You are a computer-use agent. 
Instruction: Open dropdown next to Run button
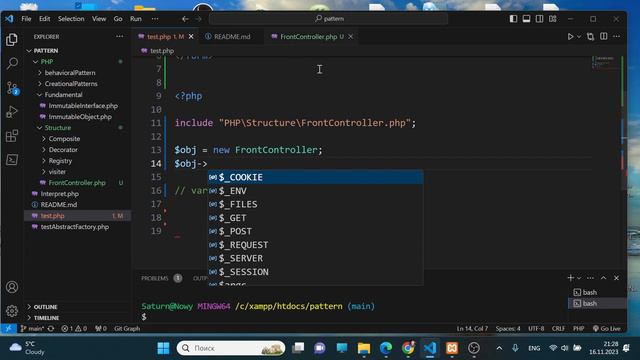[579, 37]
